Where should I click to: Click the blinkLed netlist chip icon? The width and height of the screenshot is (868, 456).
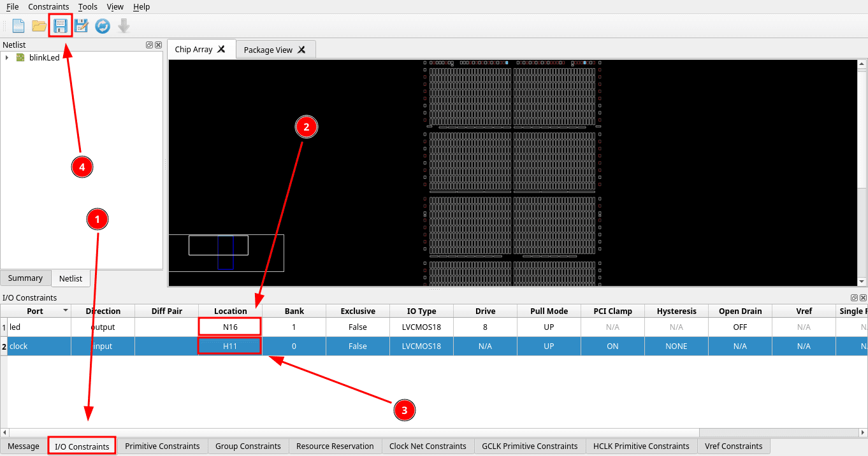(x=20, y=57)
